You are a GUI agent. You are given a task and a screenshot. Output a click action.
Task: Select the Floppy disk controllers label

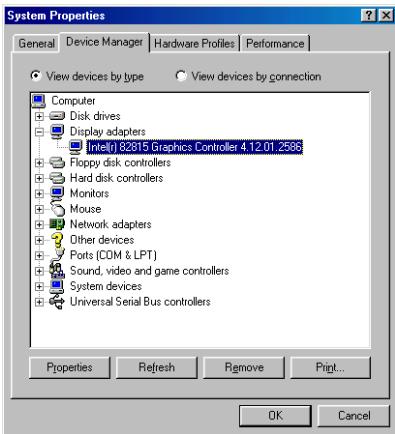(x=120, y=163)
